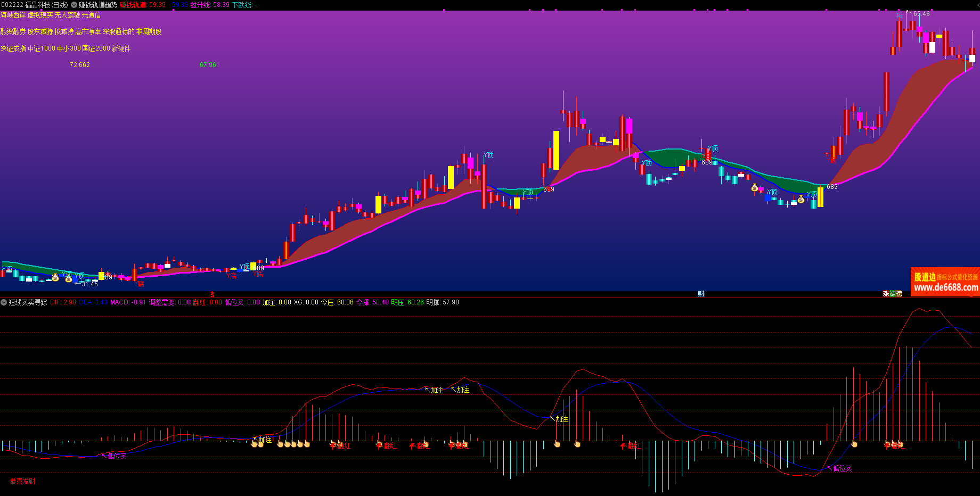
Task: Click the 002222 福晶科技 (日线) stock title
Action: pyautogui.click(x=35, y=5)
